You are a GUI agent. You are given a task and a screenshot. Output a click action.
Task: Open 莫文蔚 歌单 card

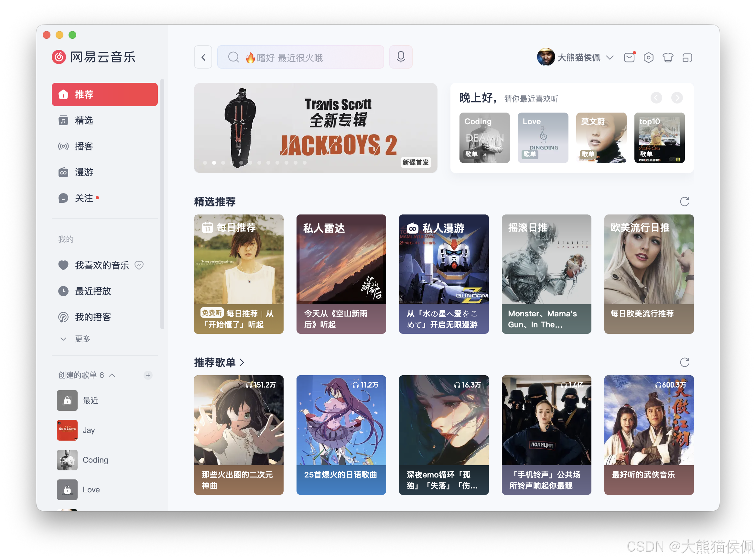[601, 138]
